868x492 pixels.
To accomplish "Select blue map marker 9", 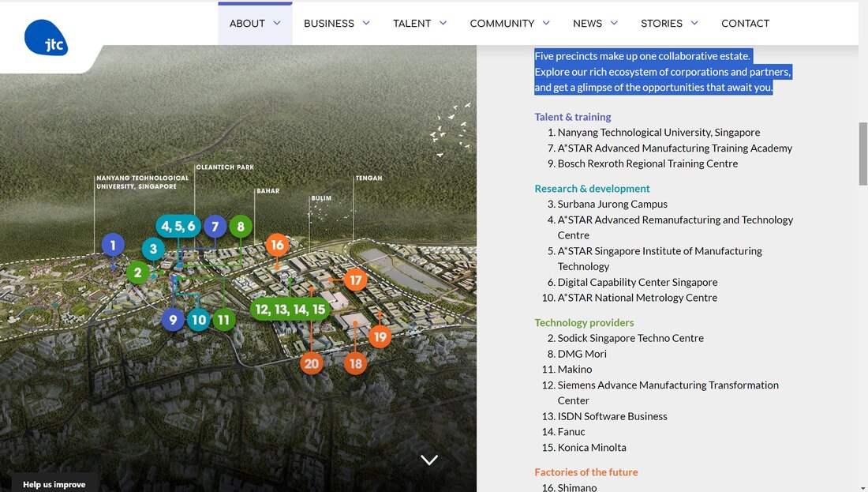I will click(173, 320).
